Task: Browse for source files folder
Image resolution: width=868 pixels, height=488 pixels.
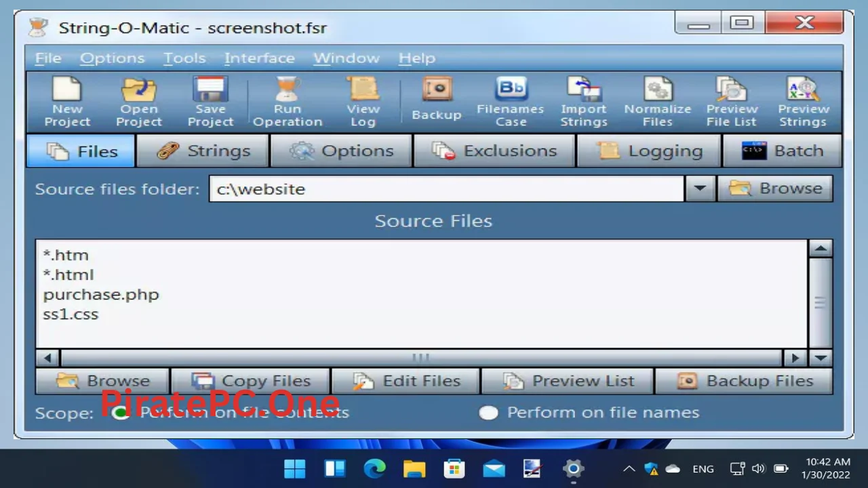Action: [775, 188]
